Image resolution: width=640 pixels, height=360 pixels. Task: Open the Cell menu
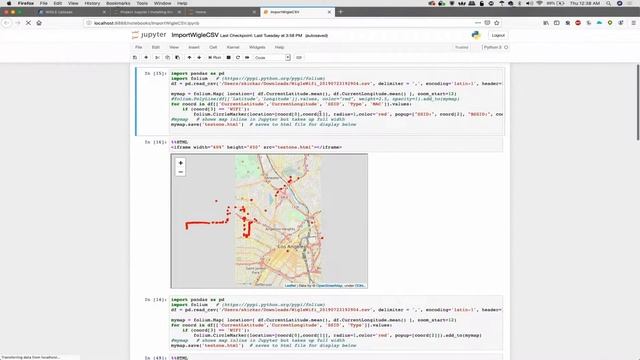point(213,47)
